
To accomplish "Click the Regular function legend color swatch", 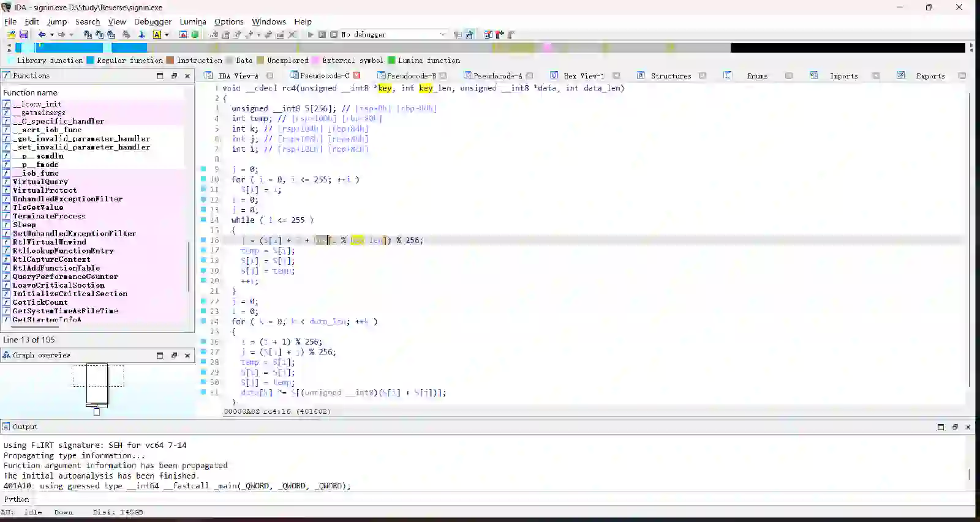I will point(91,61).
